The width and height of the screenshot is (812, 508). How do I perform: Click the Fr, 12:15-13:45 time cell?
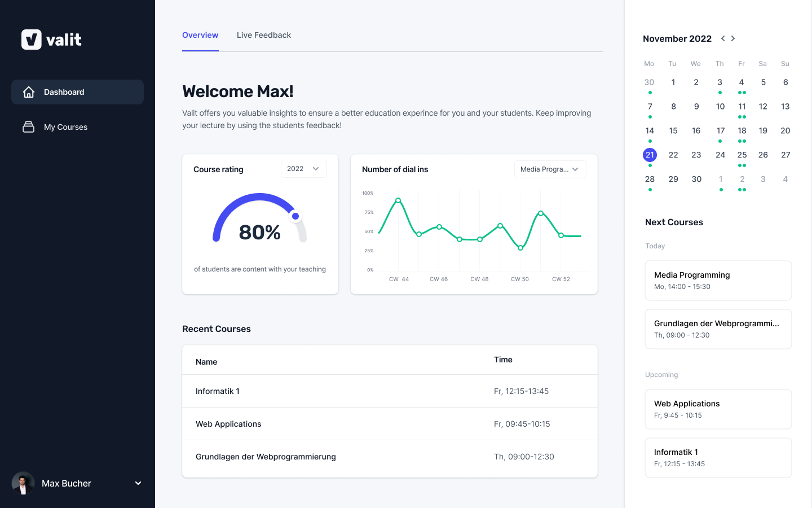tap(521, 391)
